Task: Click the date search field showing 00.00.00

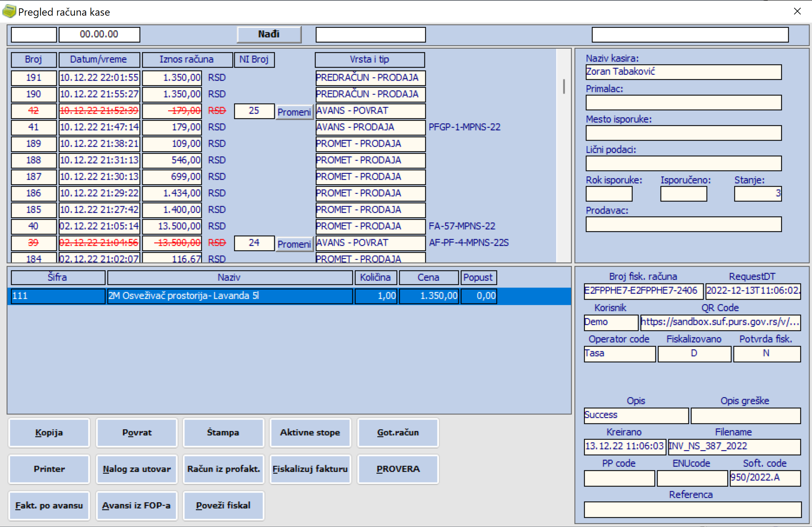Action: tap(99, 34)
